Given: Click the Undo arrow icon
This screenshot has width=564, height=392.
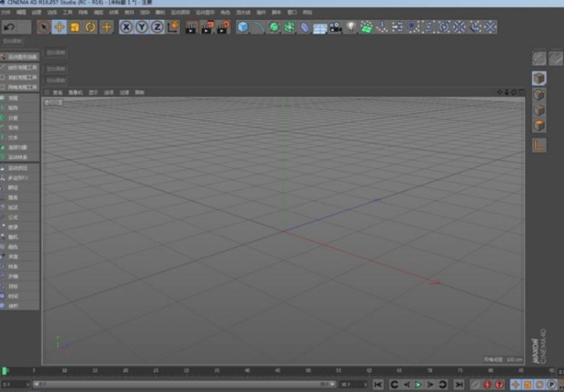Looking at the screenshot, I should point(9,27).
